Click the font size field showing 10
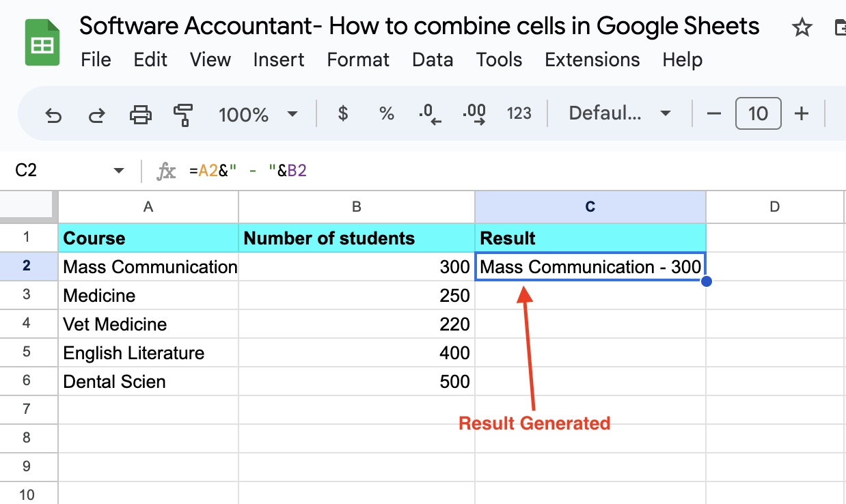The width and height of the screenshot is (846, 504). (x=758, y=113)
